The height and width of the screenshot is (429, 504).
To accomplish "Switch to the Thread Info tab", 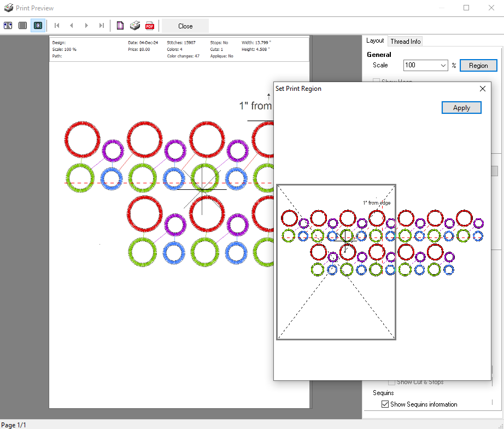I will [405, 41].
